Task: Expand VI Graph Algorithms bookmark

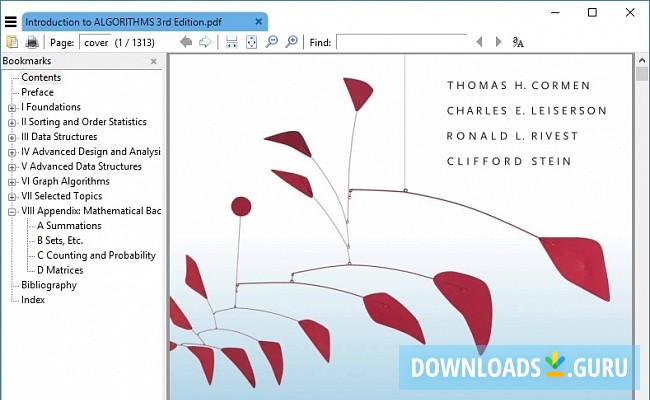Action: tap(12, 182)
